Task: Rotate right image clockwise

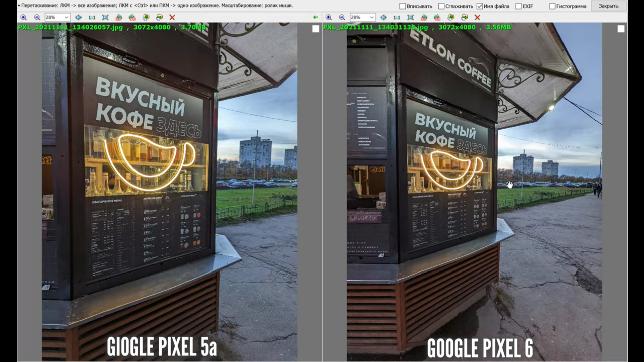Action: click(437, 17)
